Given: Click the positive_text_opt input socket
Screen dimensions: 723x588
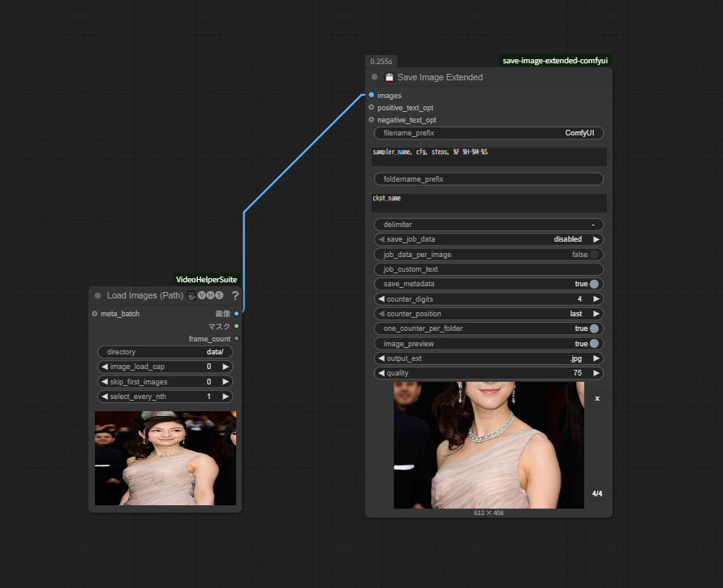Looking at the screenshot, I should (x=372, y=107).
